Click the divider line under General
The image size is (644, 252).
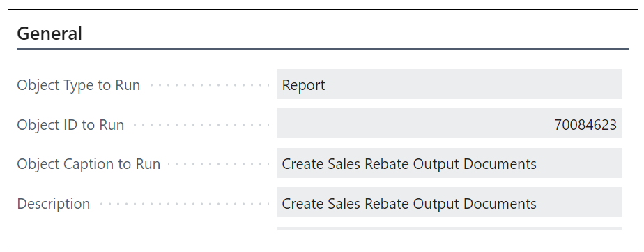323,50
